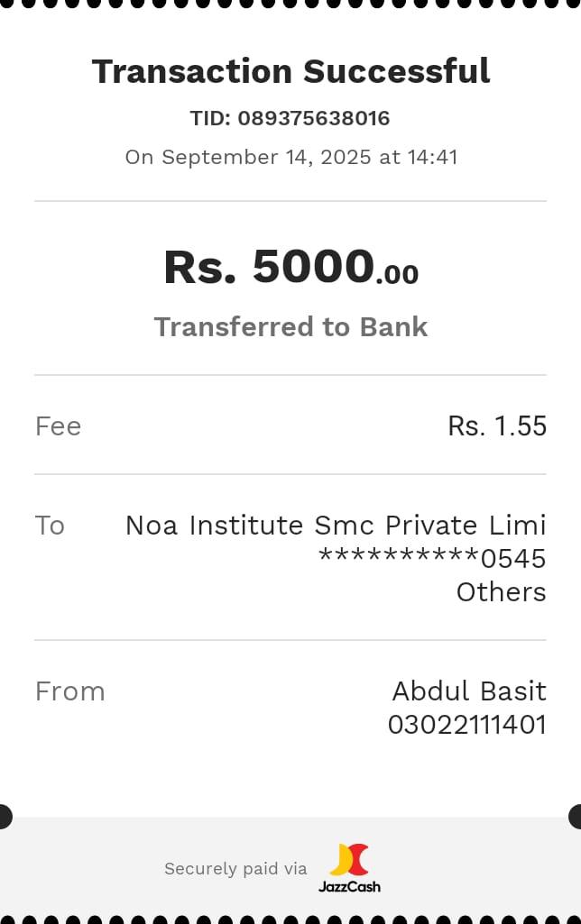Tap the sender phone number 03022111401
Image resolution: width=581 pixels, height=924 pixels.
[466, 725]
